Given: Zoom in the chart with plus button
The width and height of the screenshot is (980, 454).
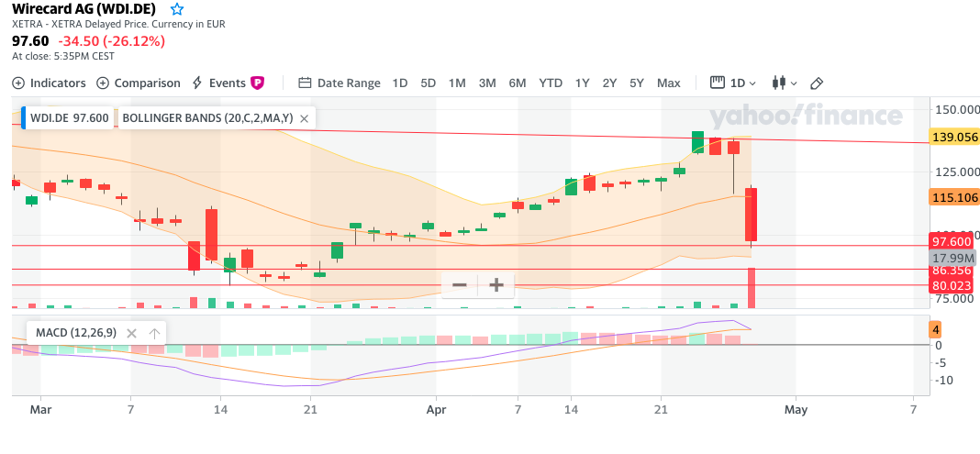Looking at the screenshot, I should pyautogui.click(x=496, y=284).
